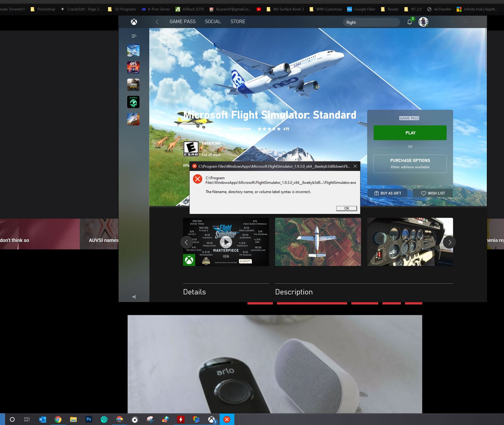This screenshot has width=504, height=425.
Task: Open the ASRock Z370 bookmark
Action: (190, 9)
